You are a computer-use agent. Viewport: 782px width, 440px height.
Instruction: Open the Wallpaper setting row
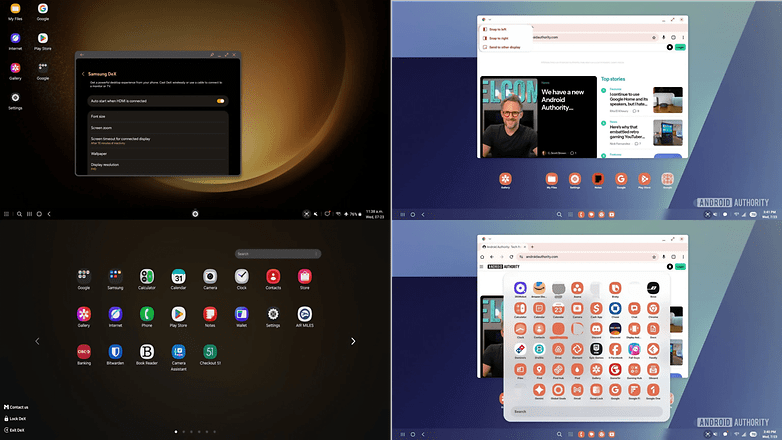(158, 154)
